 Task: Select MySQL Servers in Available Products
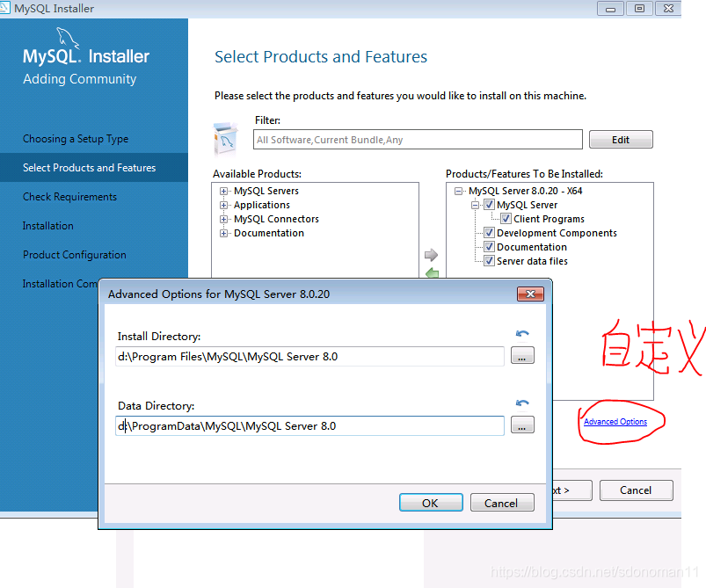(x=266, y=191)
